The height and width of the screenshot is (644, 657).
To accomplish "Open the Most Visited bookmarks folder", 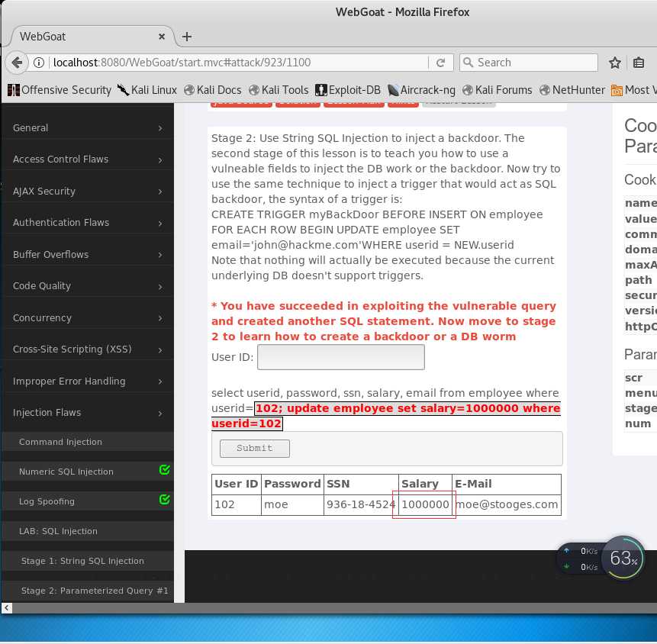I will [x=634, y=90].
